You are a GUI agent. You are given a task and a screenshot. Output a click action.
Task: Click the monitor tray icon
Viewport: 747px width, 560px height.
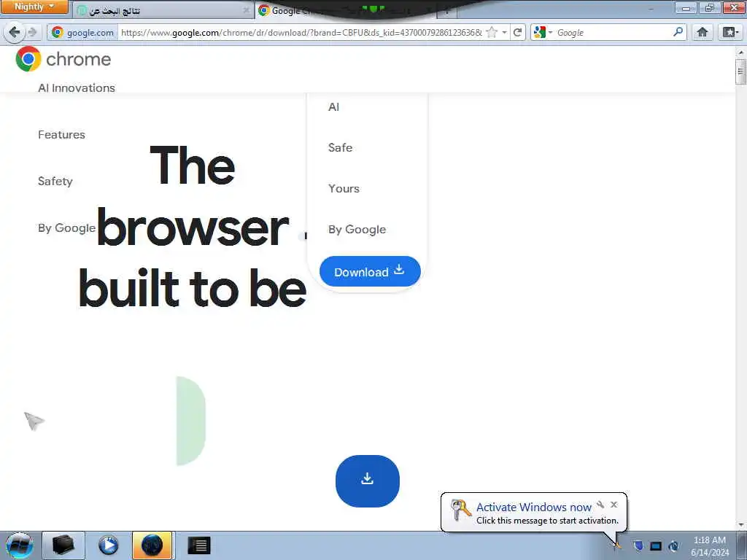coord(656,546)
